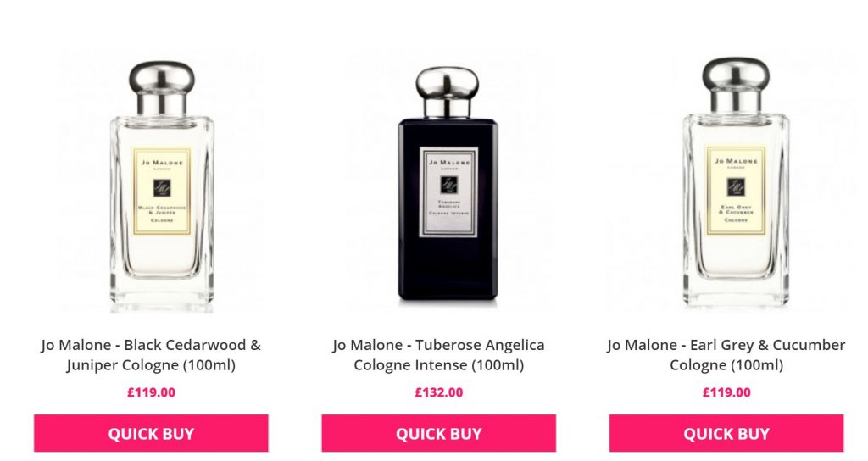Screen dimensions: 868x461
Task: Click the black logo square on the Earl Grey label
Action: coord(737,186)
